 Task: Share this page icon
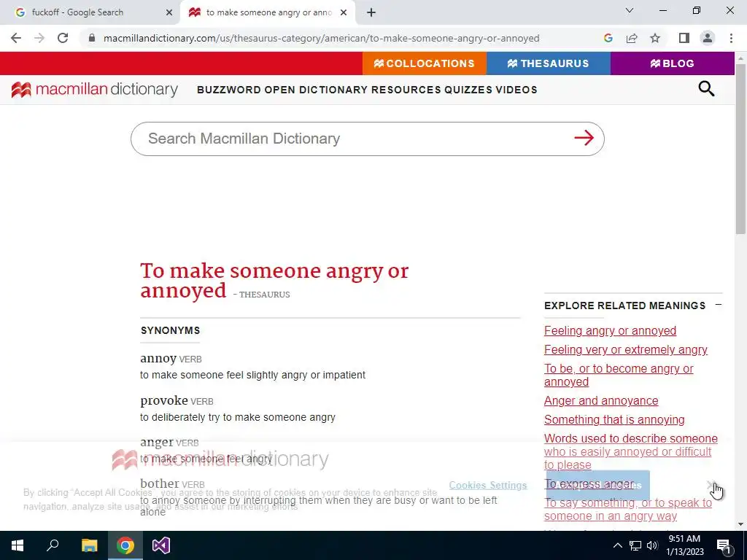pos(632,38)
